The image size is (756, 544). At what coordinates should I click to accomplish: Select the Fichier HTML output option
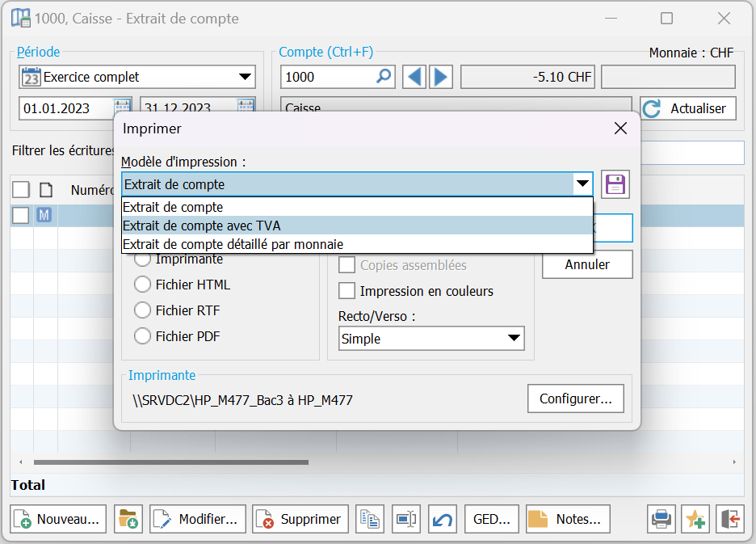point(143,285)
